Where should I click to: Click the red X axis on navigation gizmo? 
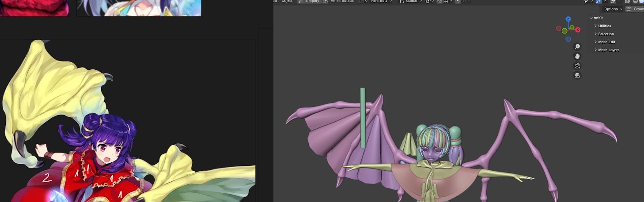(578, 30)
